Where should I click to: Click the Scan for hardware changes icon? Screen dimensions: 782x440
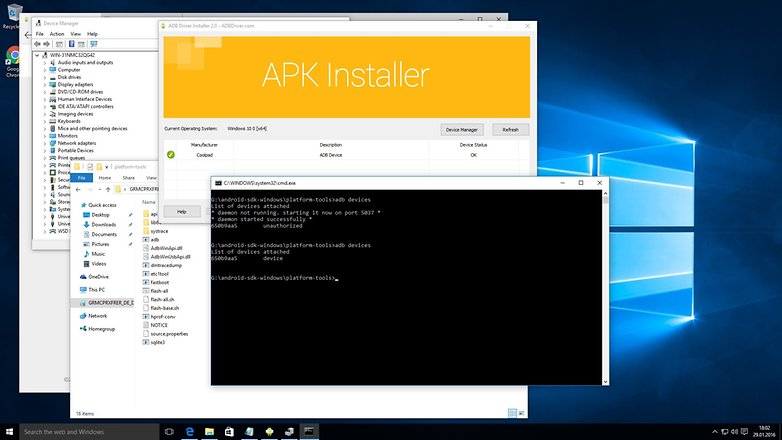click(x=93, y=44)
